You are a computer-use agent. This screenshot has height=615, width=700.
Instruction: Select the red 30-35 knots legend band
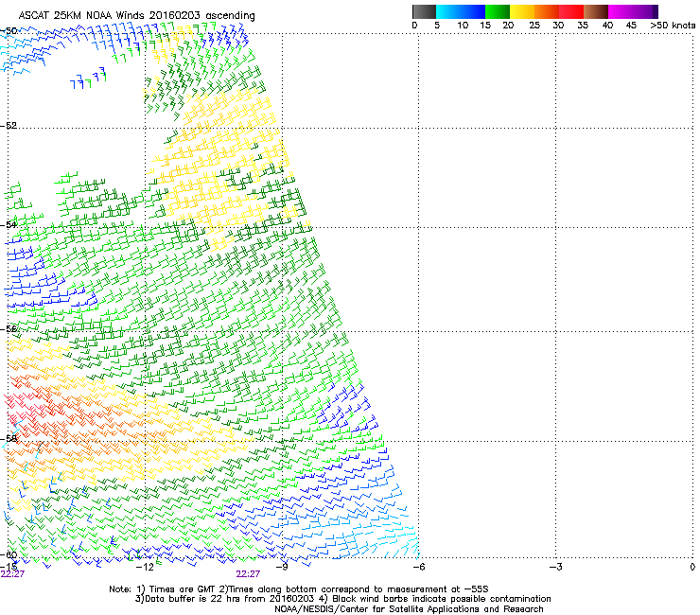coord(571,11)
